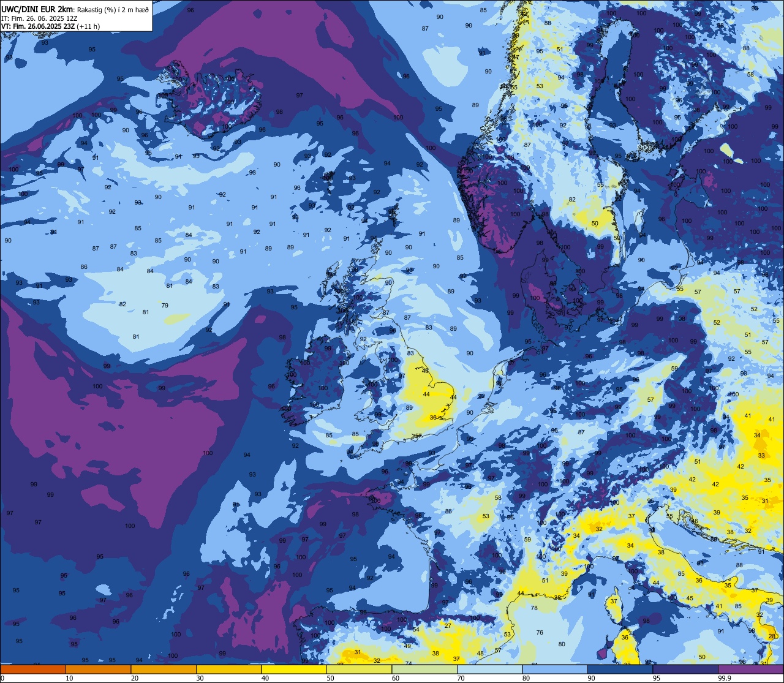Click the purple legend swatch above 99.9%
784x683 pixels.
pyautogui.click(x=750, y=669)
